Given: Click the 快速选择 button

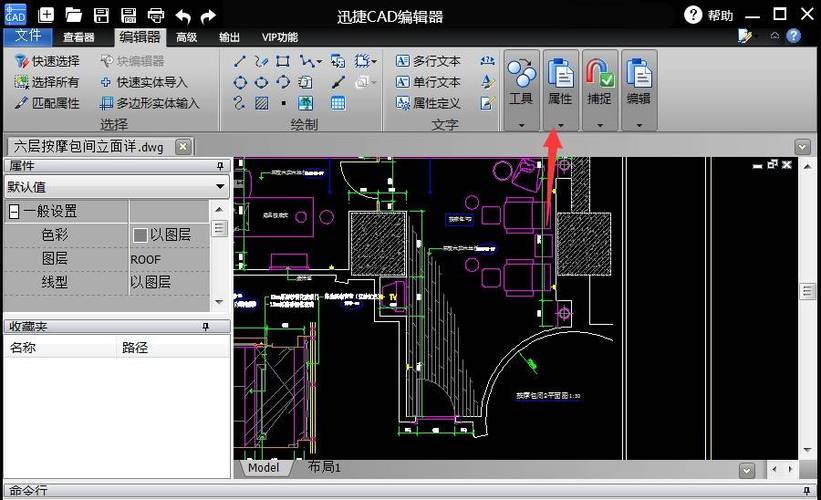Looking at the screenshot, I should [x=48, y=61].
